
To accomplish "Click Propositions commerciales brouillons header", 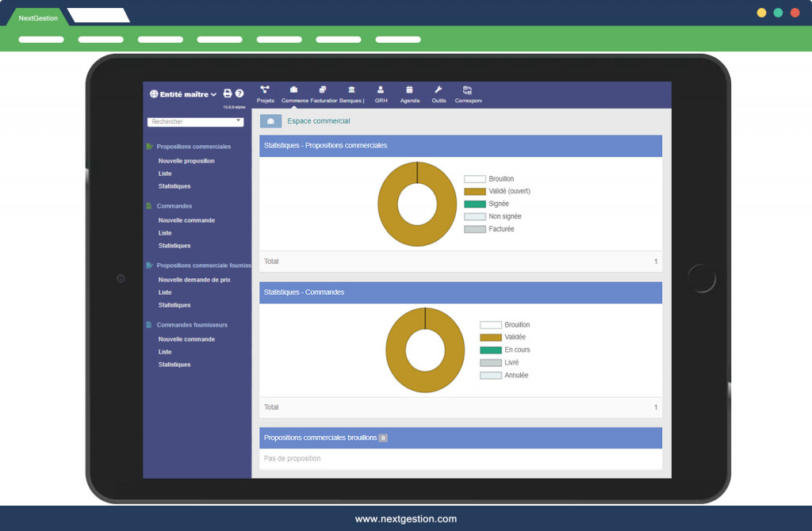I will (x=461, y=437).
